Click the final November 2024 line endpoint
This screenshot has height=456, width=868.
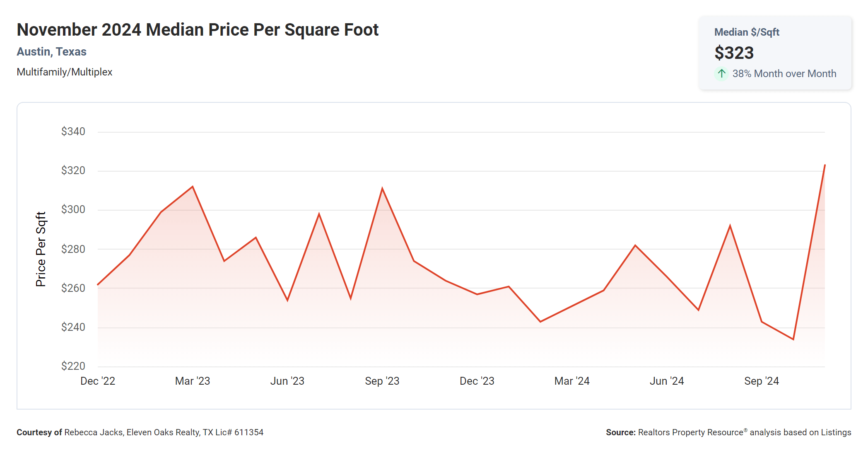pyautogui.click(x=825, y=165)
